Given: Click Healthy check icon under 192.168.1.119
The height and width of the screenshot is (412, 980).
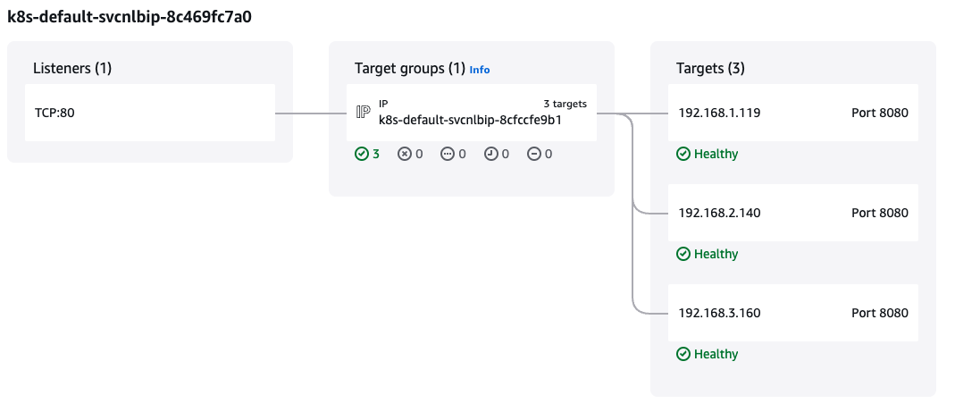Looking at the screenshot, I should pyautogui.click(x=683, y=154).
